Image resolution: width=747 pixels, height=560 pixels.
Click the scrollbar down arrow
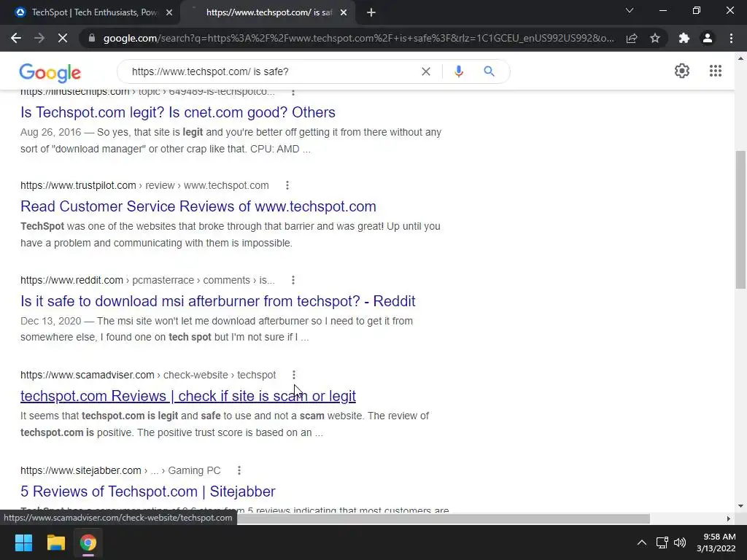point(740,506)
